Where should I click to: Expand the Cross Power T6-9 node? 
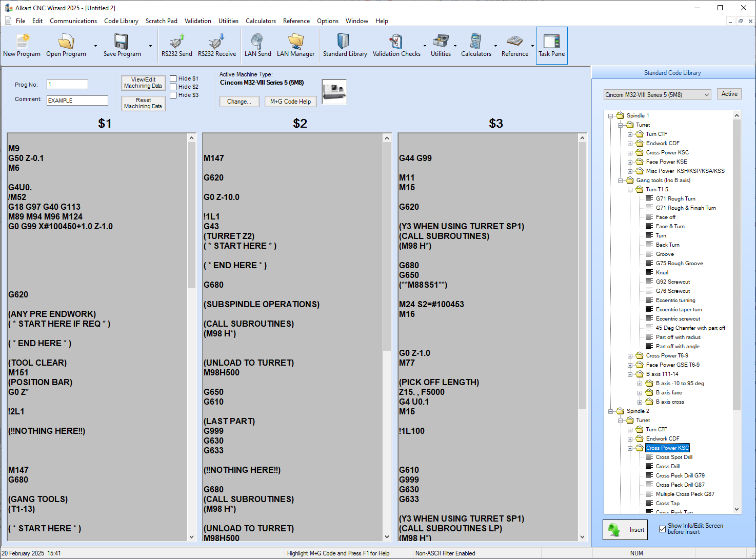tap(630, 356)
